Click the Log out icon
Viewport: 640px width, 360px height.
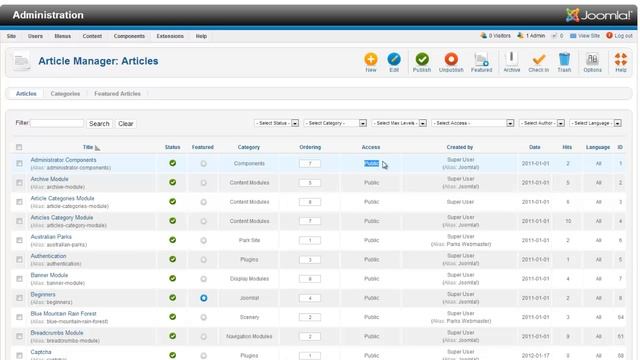coord(609,36)
